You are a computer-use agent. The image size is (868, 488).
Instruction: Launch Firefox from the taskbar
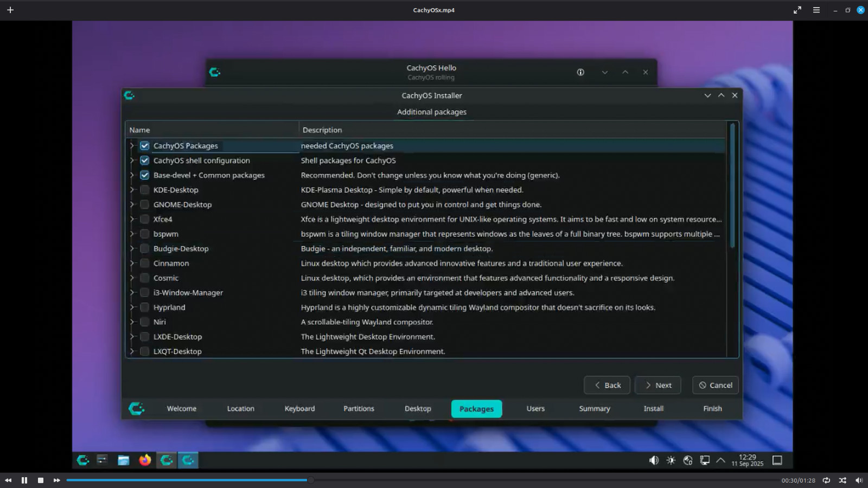(x=145, y=460)
